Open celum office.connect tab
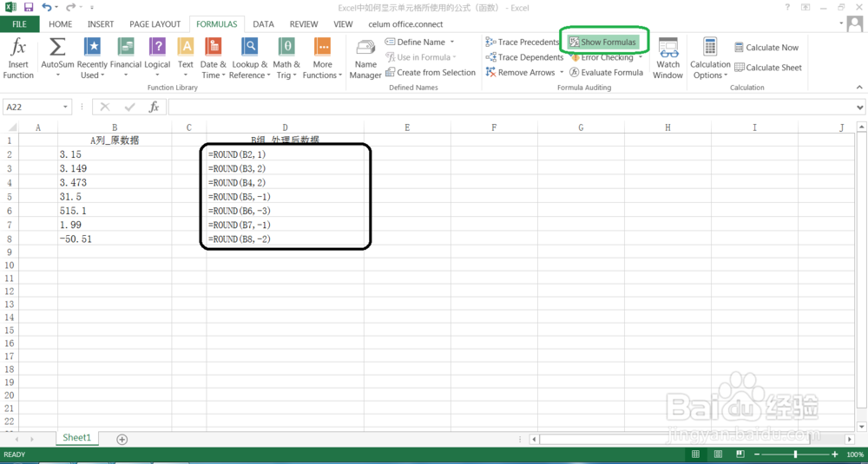The width and height of the screenshot is (868, 464). (405, 24)
